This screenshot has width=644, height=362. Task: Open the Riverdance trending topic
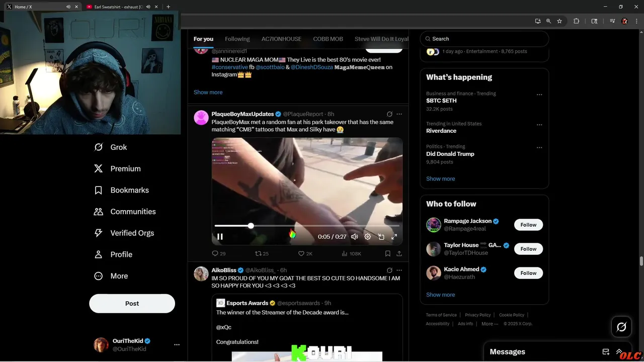click(x=441, y=131)
